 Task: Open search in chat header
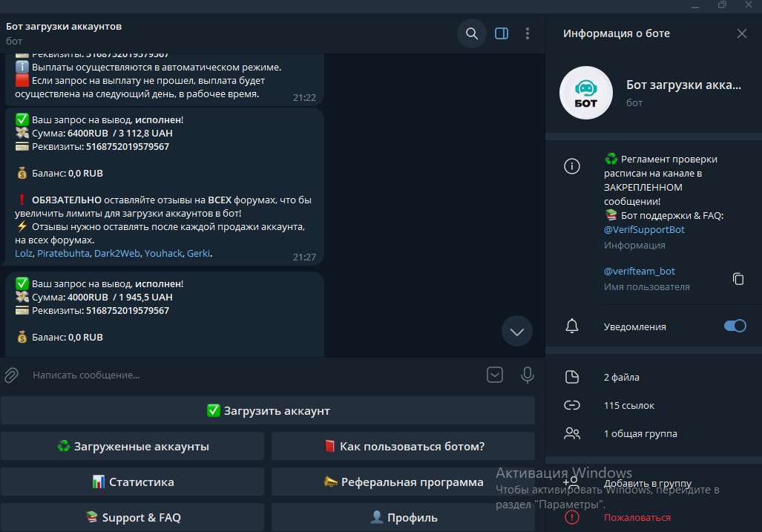point(471,33)
